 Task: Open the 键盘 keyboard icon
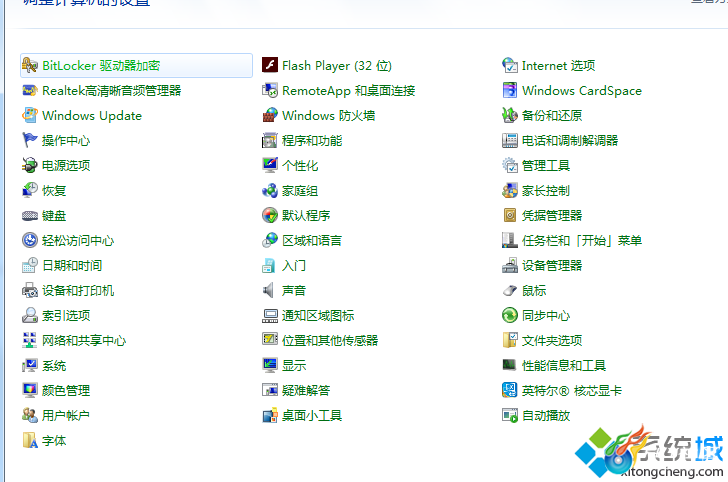coord(30,215)
